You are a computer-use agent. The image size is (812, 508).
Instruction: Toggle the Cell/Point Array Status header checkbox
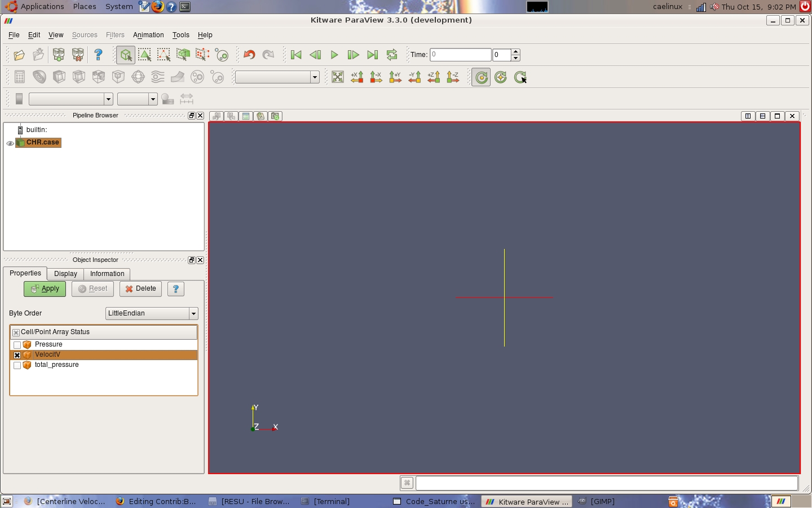[16, 332]
